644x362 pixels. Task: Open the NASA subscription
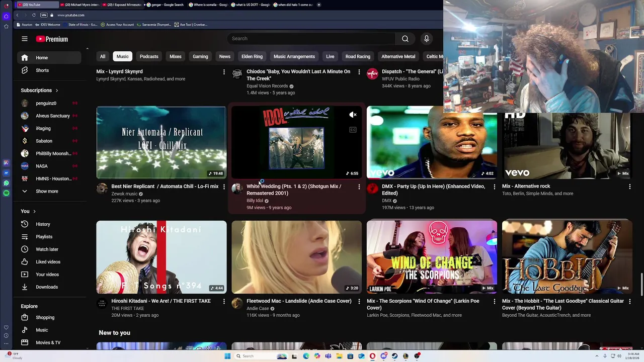tap(49, 166)
